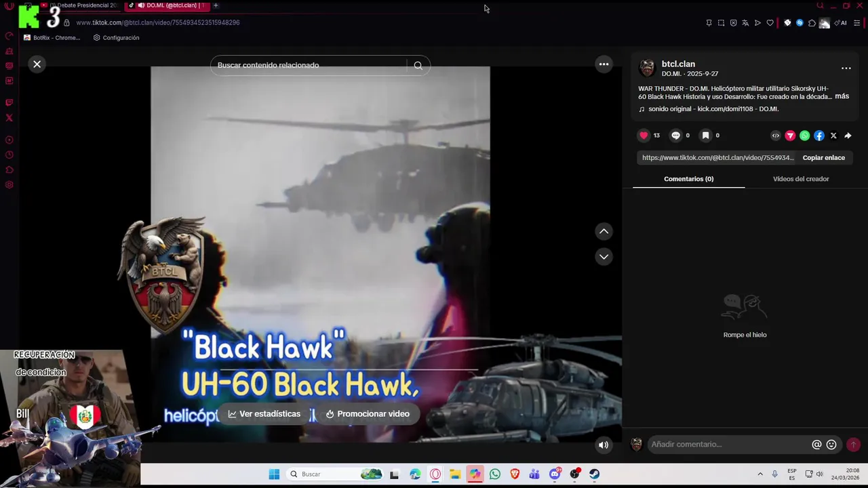
Task: Open BotRix bookmark in bookmarks bar
Action: (52, 38)
